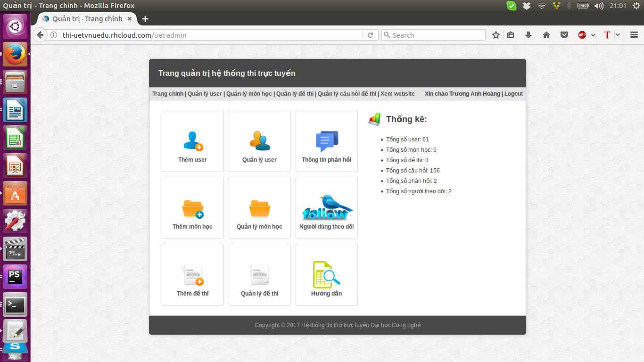Launch Terminal from the Ubuntu dock
This screenshot has height=362, width=644.
[x=15, y=305]
